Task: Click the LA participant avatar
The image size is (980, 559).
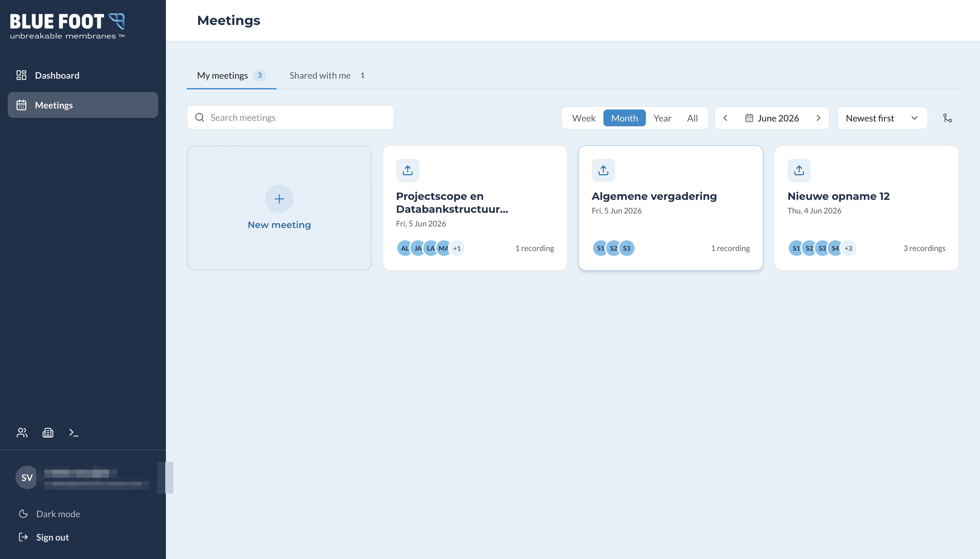Action: 431,248
